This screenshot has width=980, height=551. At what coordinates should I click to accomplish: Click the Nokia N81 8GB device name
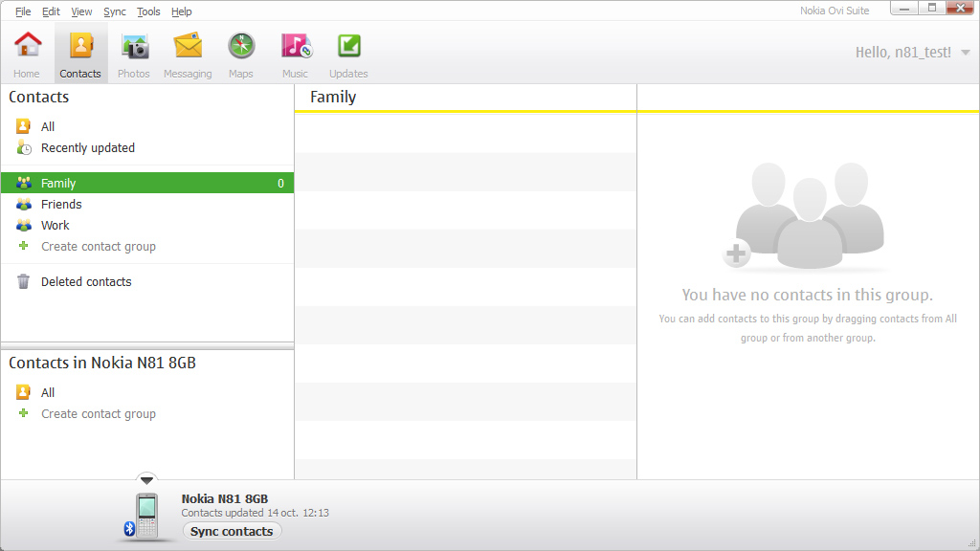point(224,498)
